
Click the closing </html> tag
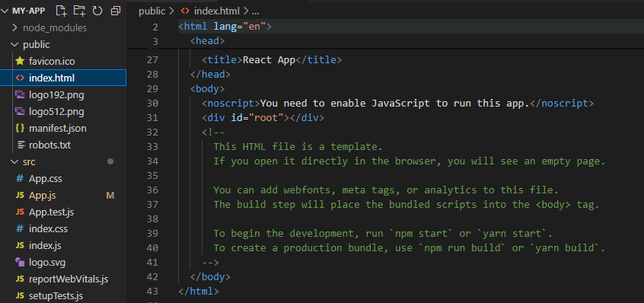199,292
